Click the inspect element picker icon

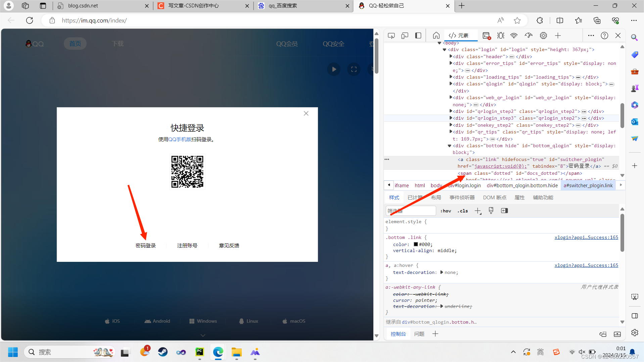391,36
